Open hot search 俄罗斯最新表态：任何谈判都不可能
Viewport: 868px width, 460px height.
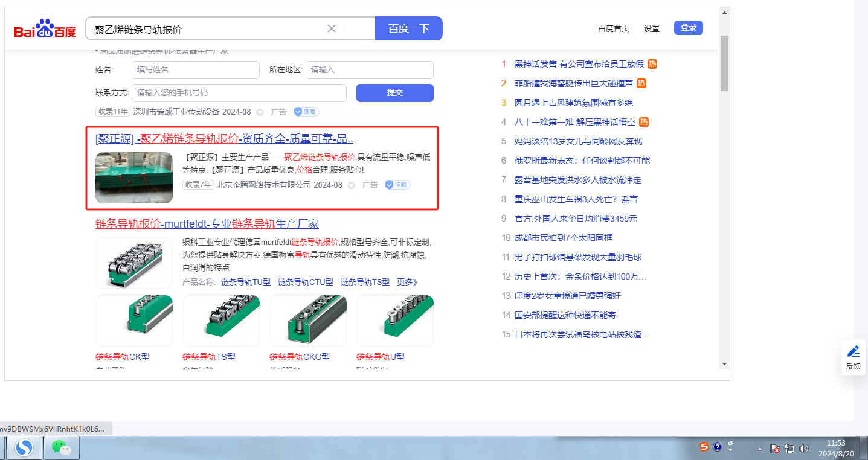[582, 161]
